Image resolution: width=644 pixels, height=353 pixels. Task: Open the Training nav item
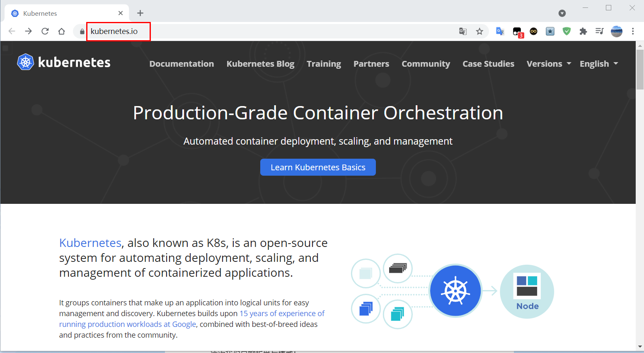324,64
